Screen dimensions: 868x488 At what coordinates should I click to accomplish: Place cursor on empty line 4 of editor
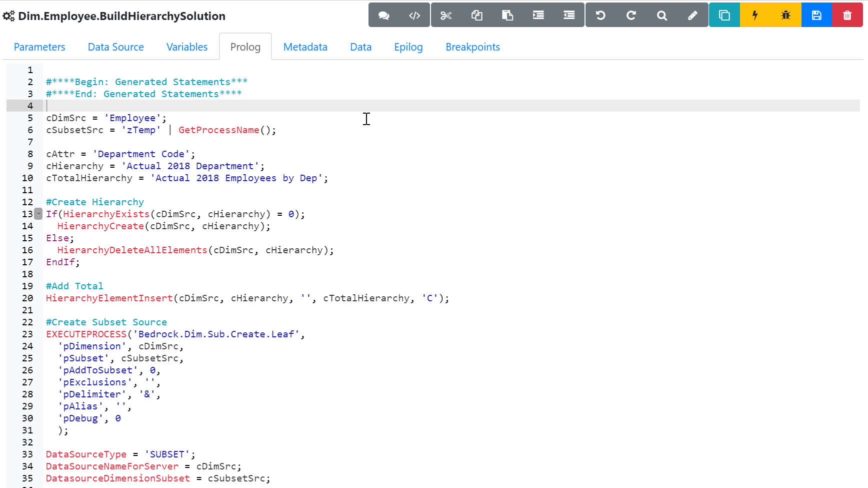pos(200,106)
